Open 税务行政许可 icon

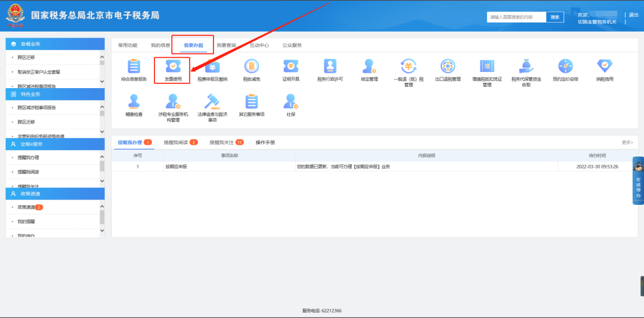(330, 66)
